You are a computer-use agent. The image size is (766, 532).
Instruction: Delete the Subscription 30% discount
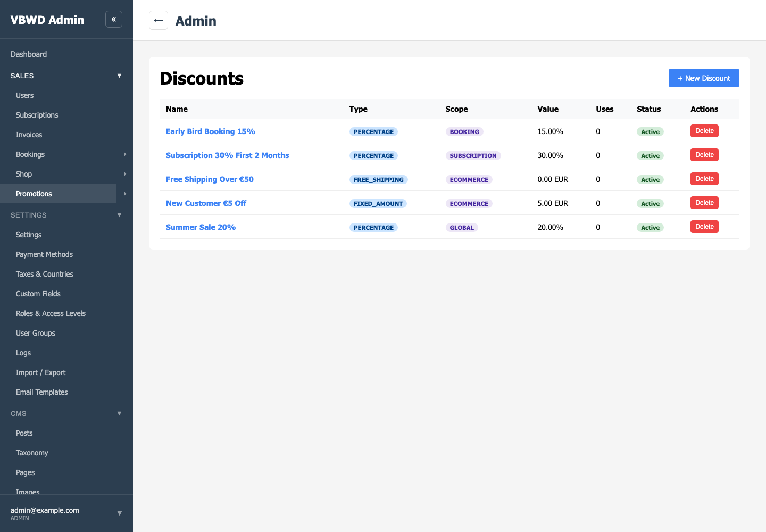click(x=704, y=155)
